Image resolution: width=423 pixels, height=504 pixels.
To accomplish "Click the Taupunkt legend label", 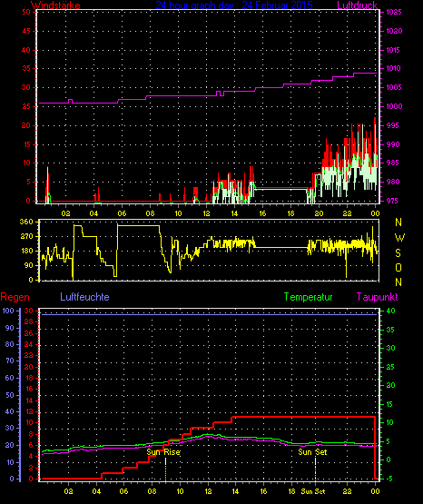I will (377, 297).
